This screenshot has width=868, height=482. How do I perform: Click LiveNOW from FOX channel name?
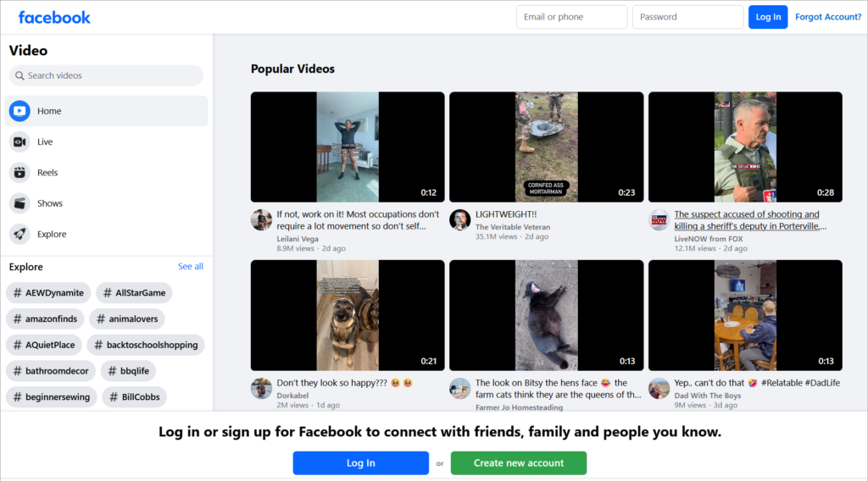709,239
